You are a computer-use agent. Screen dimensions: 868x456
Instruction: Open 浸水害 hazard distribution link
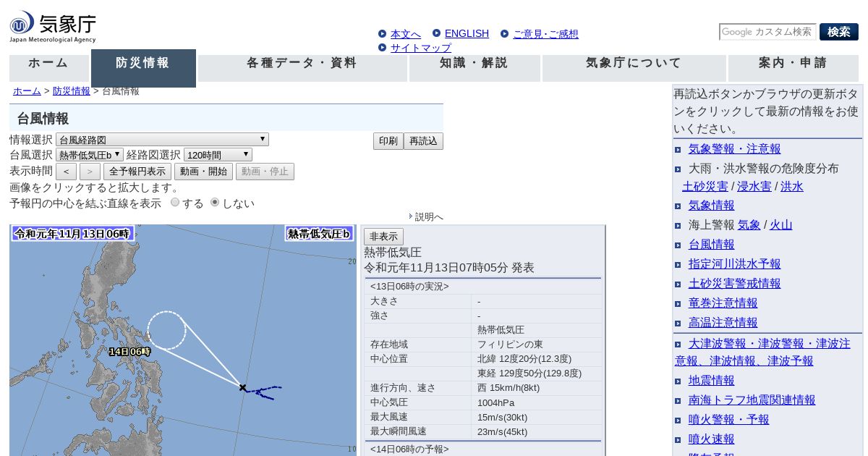click(x=754, y=187)
